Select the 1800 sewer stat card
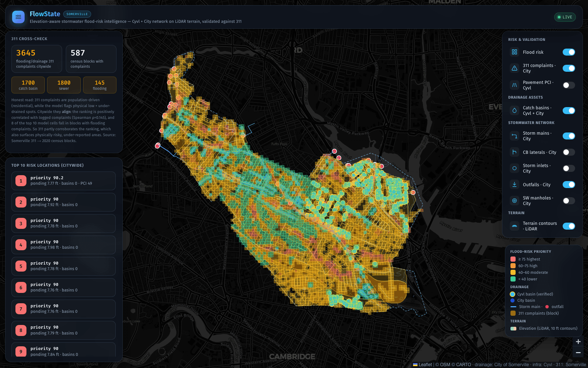Image resolution: width=588 pixels, height=368 pixels. [x=64, y=85]
